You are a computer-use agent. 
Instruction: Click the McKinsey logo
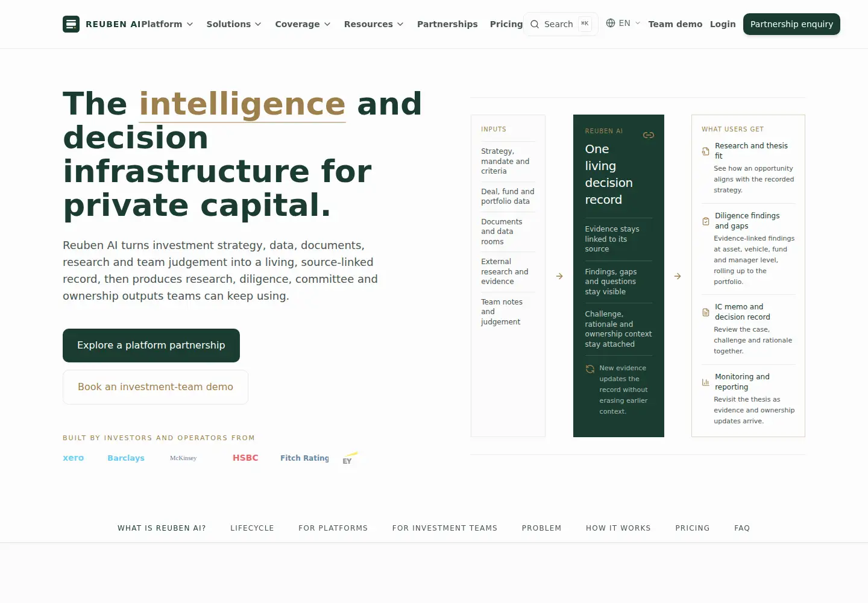(x=183, y=458)
